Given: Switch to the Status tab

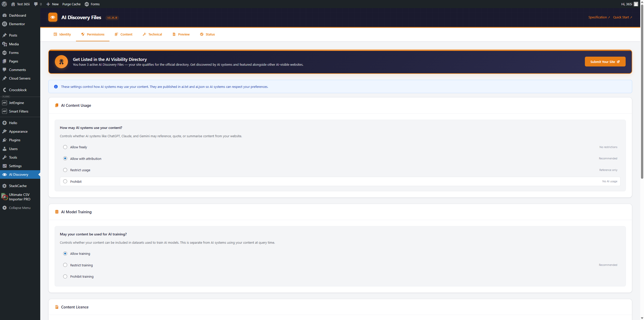Looking at the screenshot, I should (x=207, y=34).
